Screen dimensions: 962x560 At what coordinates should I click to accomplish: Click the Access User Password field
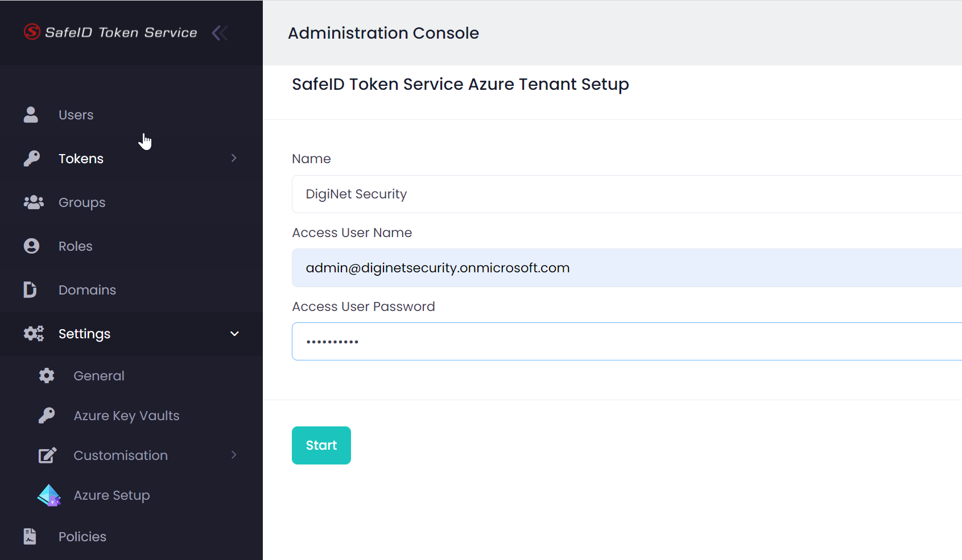click(626, 342)
